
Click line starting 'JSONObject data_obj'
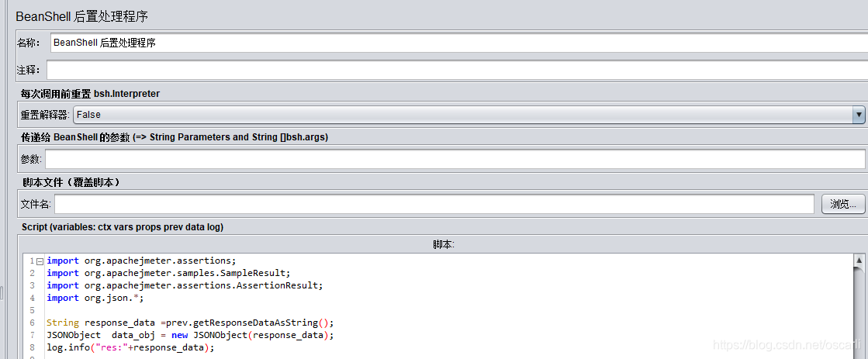[190, 335]
